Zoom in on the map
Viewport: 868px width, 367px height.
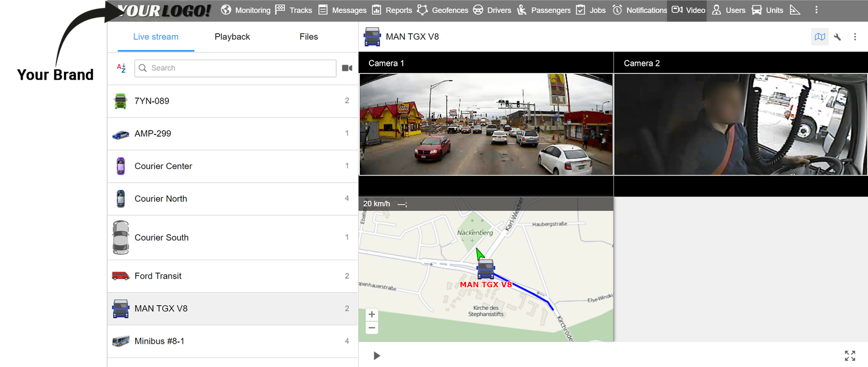tap(372, 314)
